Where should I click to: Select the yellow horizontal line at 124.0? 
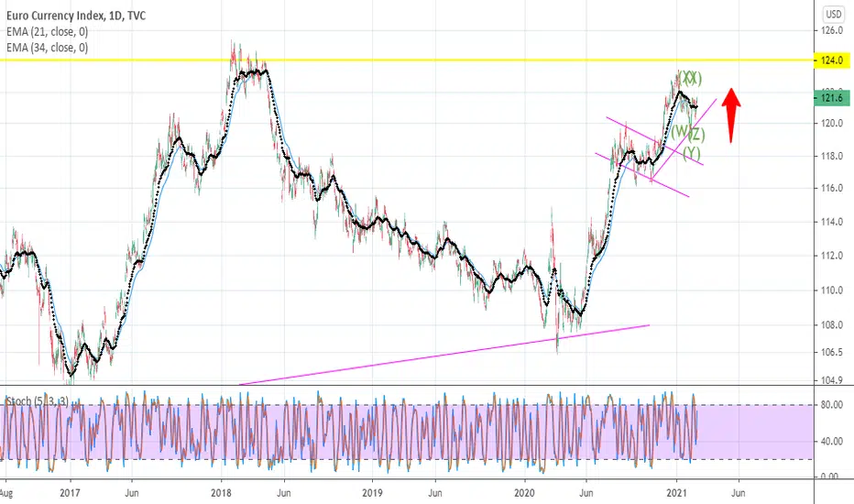(407, 60)
